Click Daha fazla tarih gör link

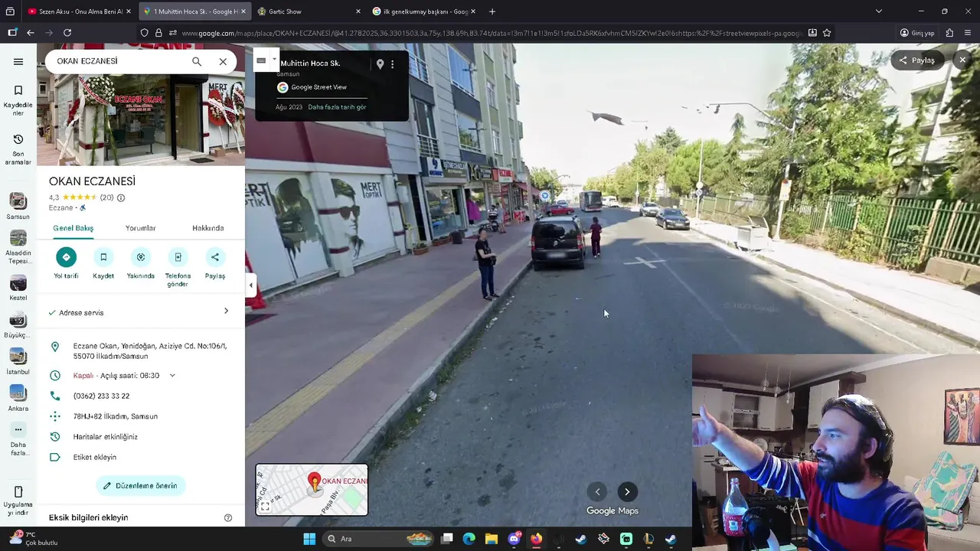pyautogui.click(x=337, y=107)
